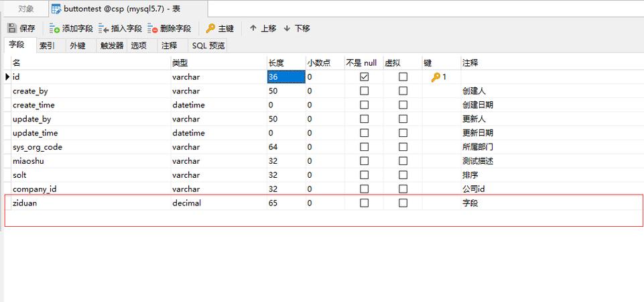The image size is (644, 302).
Task: Check Not null for create_time
Action: click(364, 105)
